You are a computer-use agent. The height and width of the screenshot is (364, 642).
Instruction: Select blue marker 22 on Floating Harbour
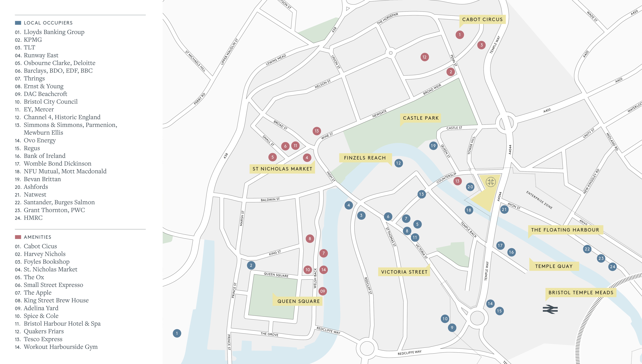coord(587,249)
